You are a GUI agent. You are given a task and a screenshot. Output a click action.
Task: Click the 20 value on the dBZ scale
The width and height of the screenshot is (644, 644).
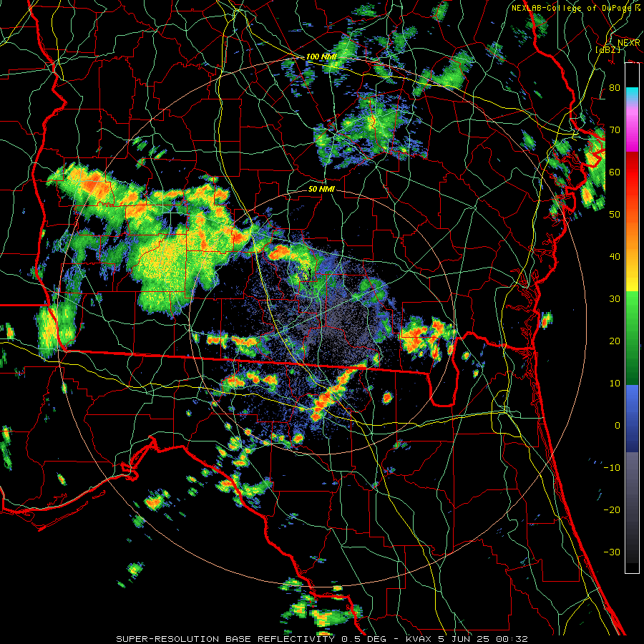click(615, 341)
